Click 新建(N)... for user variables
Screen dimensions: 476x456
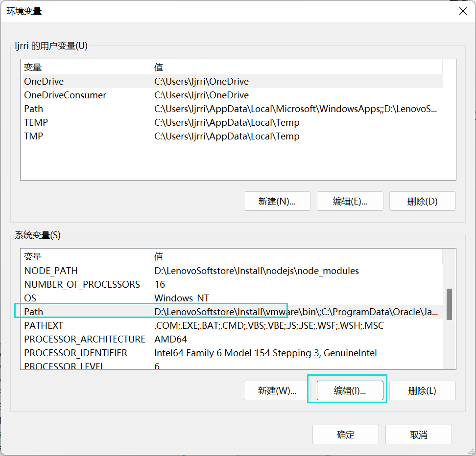tap(277, 201)
